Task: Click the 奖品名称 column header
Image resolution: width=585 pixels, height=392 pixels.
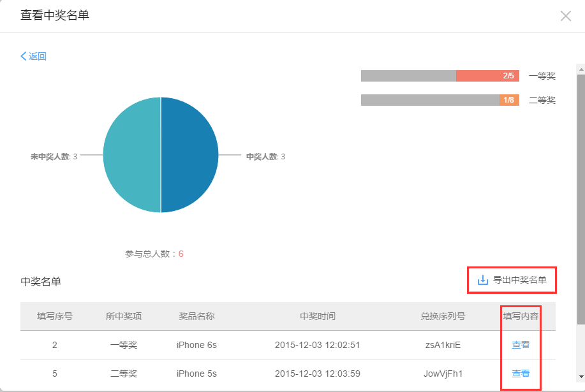Action: pos(196,316)
